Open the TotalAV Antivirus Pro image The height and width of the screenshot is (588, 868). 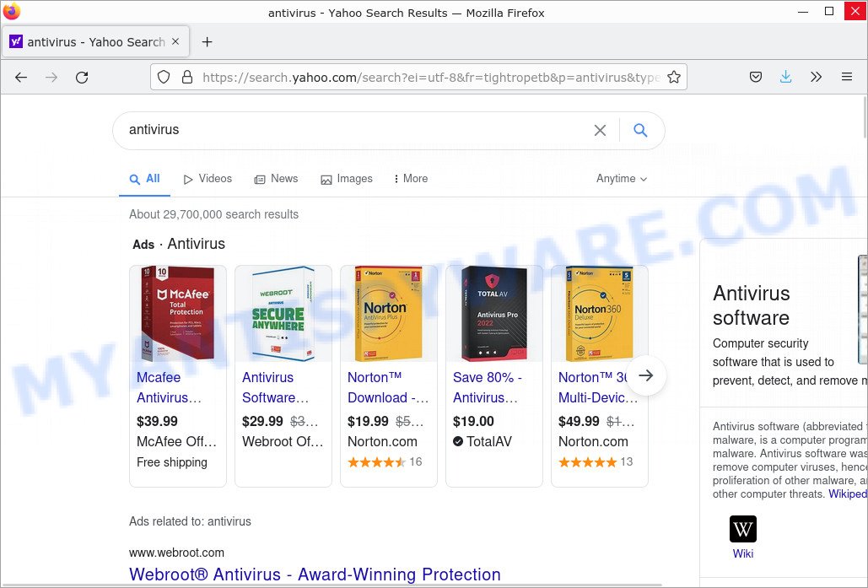click(494, 314)
